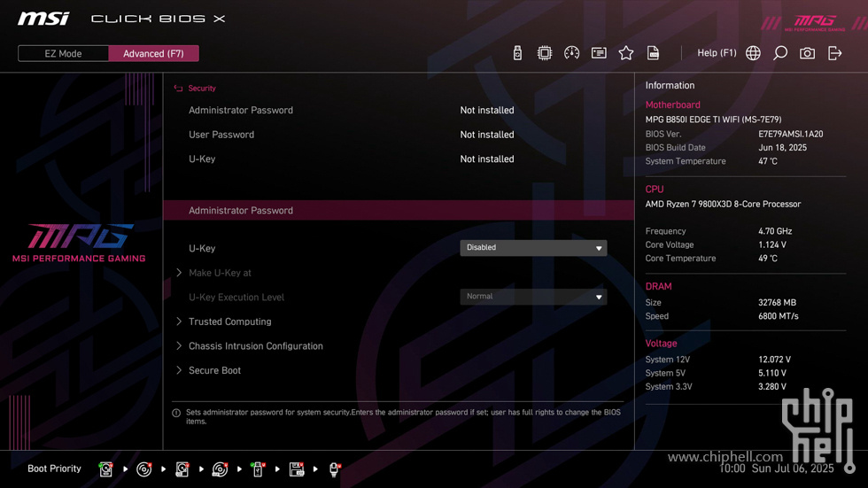Click the document log file icon

tap(654, 53)
